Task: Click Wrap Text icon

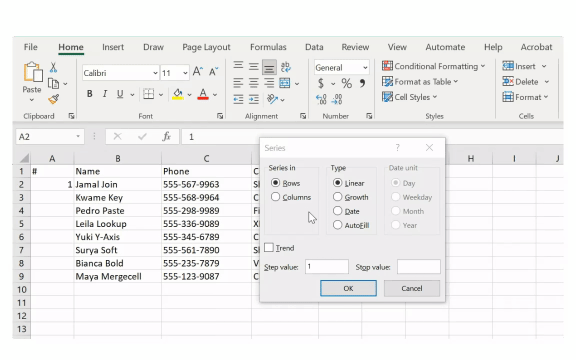Action: coord(285,67)
